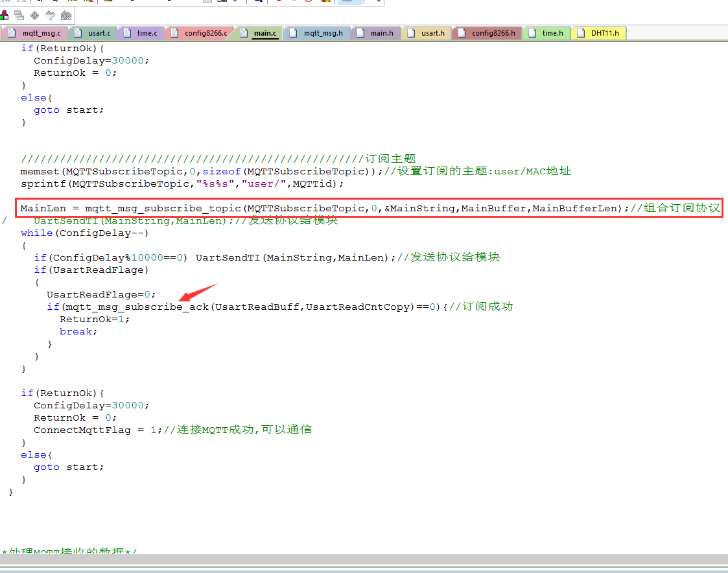
Task: Open Manage Multi-Project Workspace
Action: 19,16
